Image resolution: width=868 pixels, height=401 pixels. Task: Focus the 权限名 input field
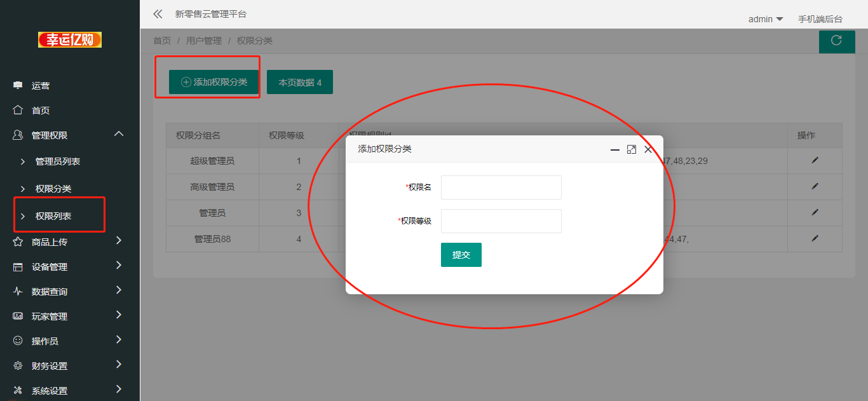(x=501, y=187)
